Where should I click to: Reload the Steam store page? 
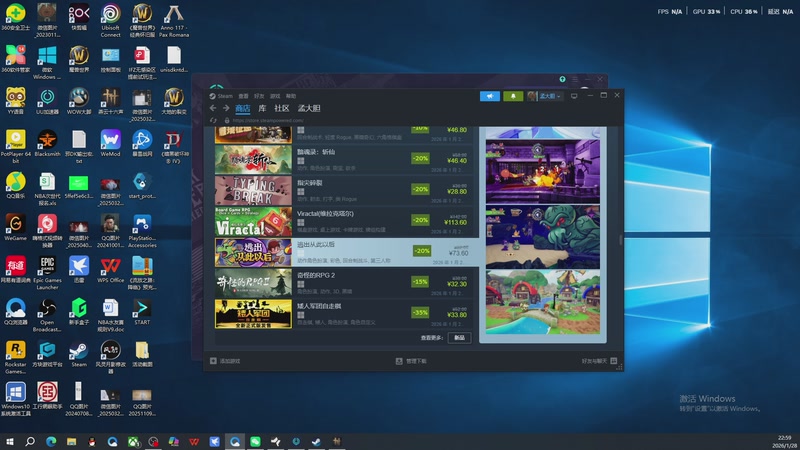tap(213, 120)
